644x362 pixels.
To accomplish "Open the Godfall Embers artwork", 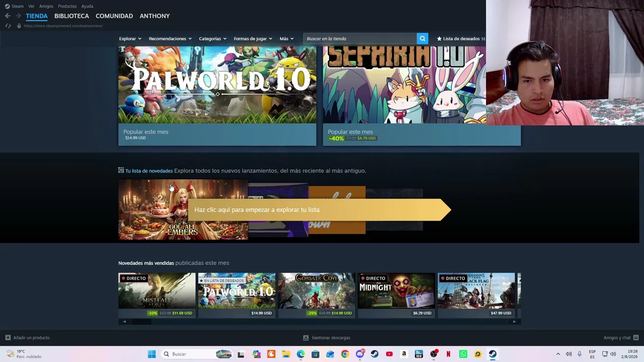I will pos(183,209).
